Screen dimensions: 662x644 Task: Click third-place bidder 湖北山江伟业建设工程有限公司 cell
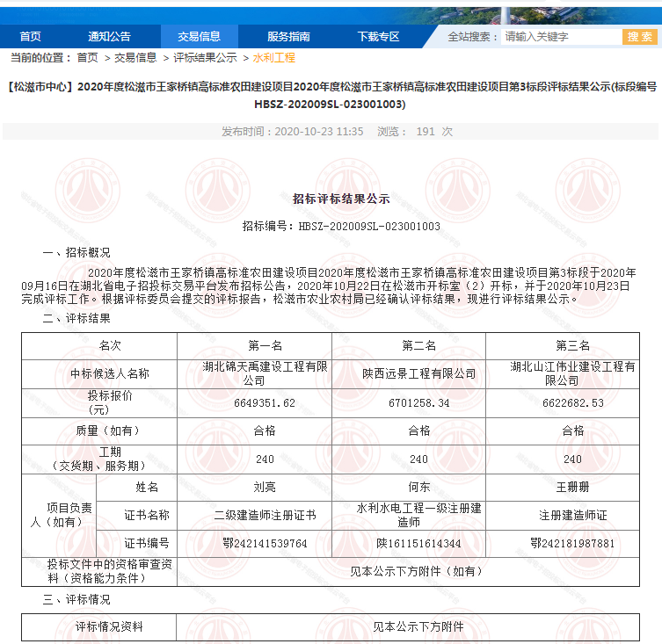tap(572, 373)
